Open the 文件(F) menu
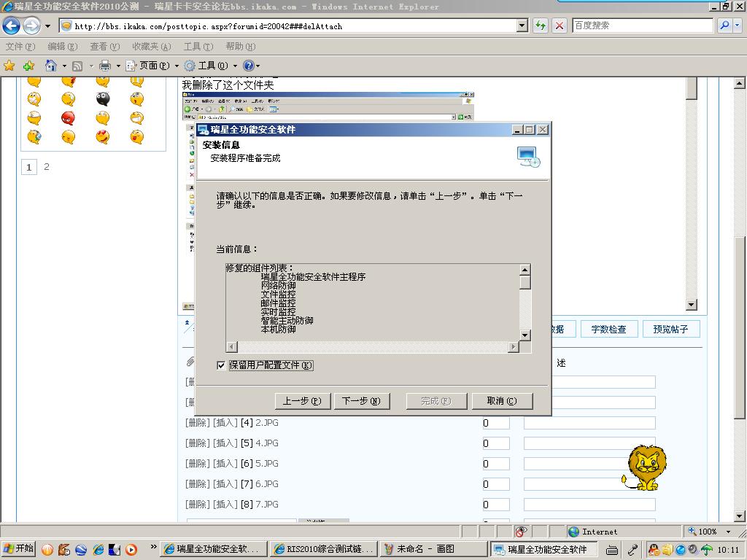 pyautogui.click(x=20, y=46)
